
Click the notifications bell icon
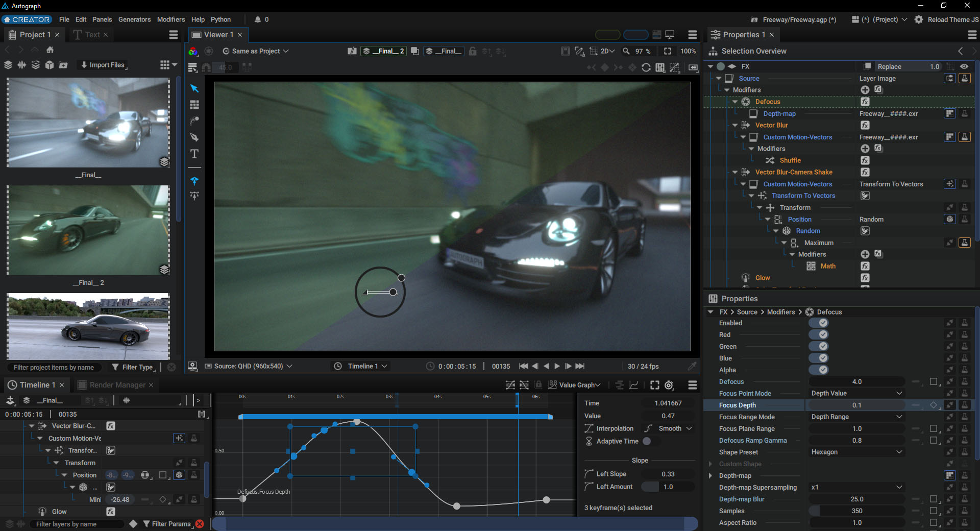(258, 19)
